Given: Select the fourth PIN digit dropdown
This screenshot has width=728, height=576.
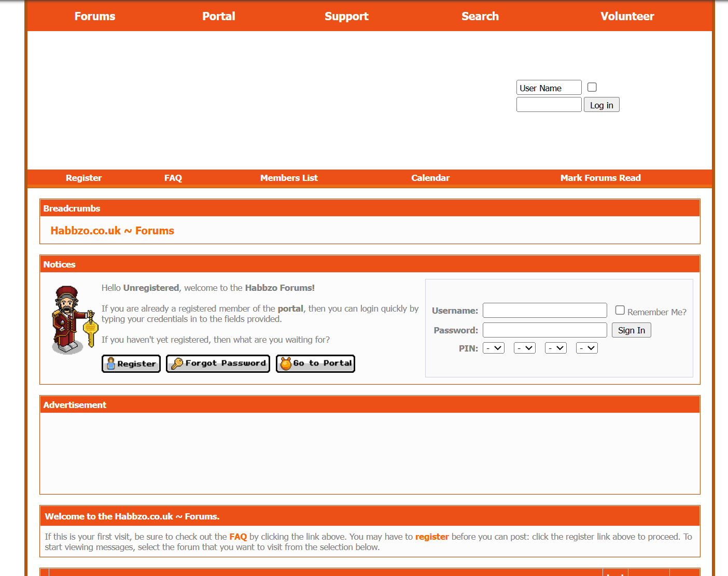Looking at the screenshot, I should 586,348.
